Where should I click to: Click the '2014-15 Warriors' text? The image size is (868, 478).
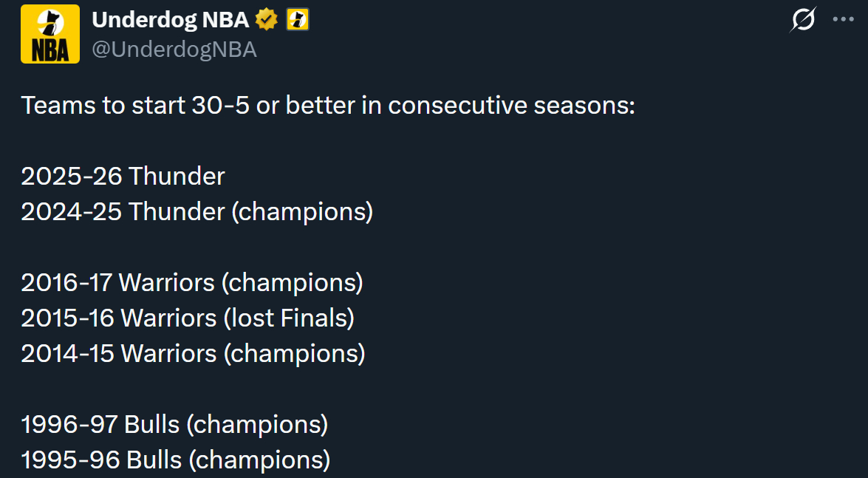coord(118,354)
